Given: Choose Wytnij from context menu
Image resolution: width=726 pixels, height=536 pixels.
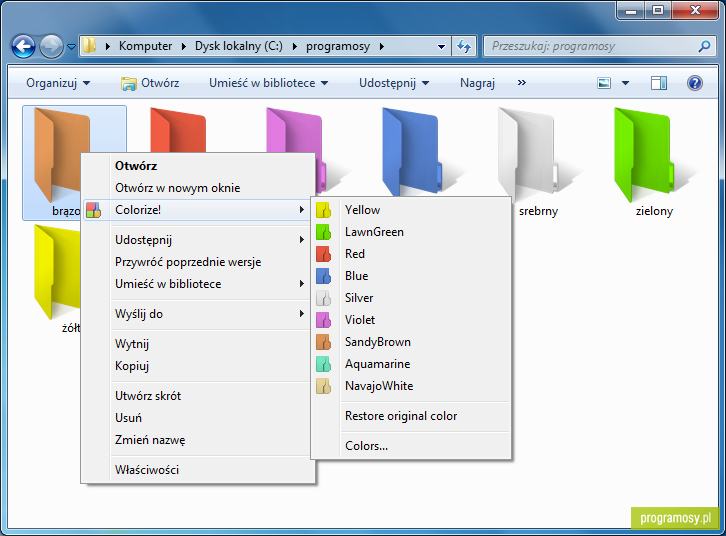Looking at the screenshot, I should tap(199, 344).
